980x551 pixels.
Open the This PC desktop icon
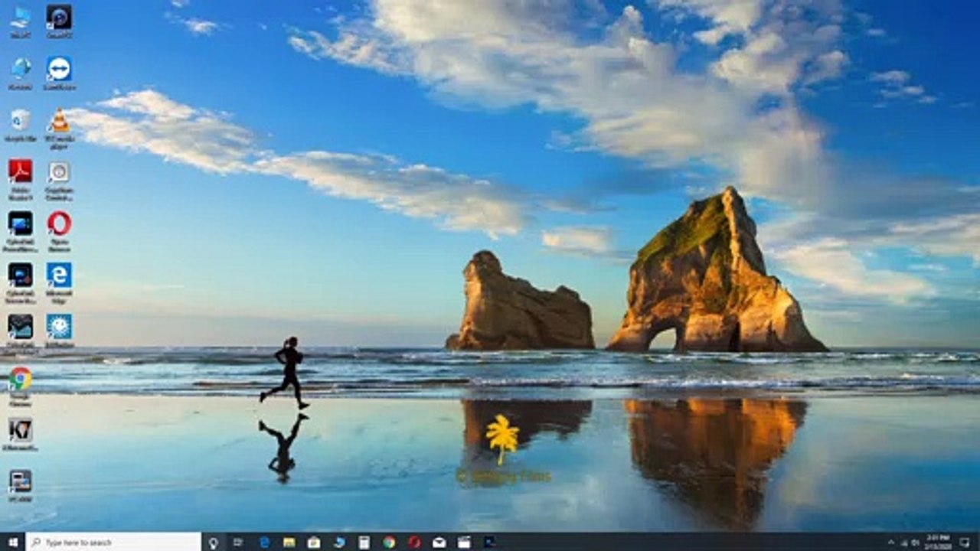[20, 21]
